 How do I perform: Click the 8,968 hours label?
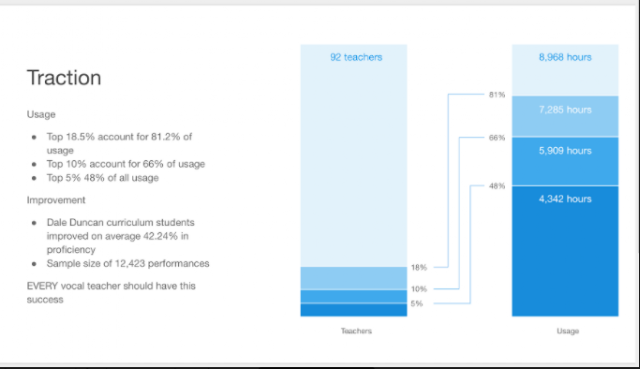point(565,57)
